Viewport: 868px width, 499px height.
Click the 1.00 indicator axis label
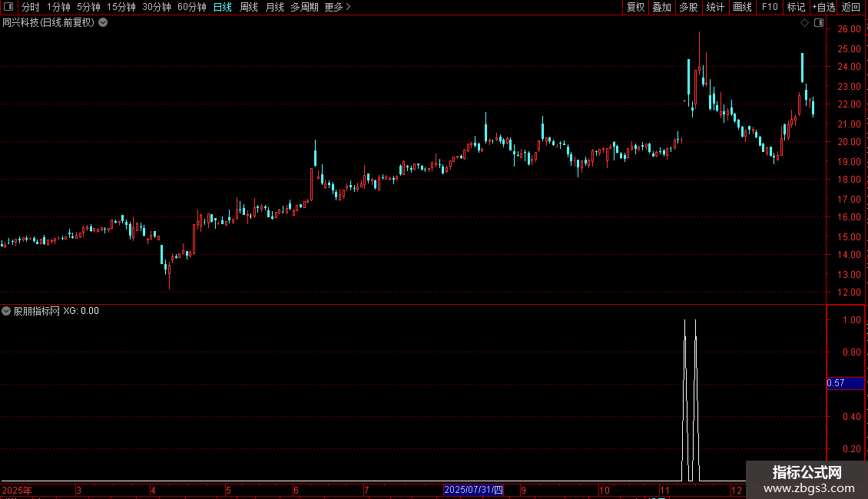coord(851,320)
